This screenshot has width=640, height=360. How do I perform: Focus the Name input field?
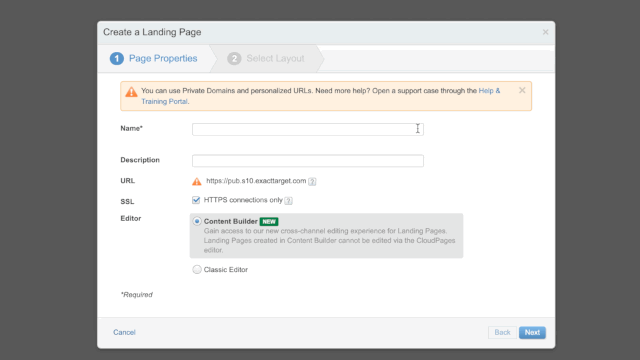coord(308,129)
